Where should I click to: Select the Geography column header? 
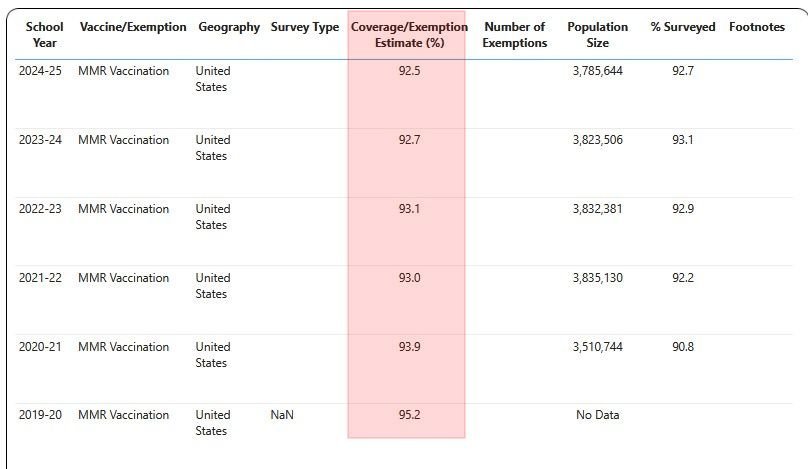(x=229, y=27)
